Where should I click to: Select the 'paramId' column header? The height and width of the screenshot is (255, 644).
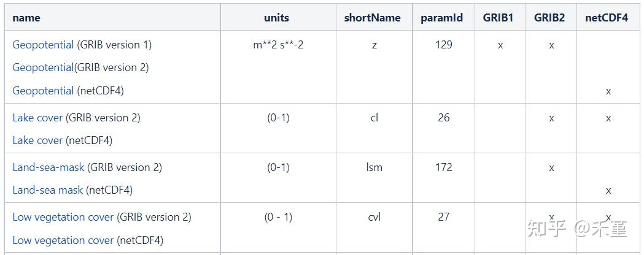click(442, 18)
